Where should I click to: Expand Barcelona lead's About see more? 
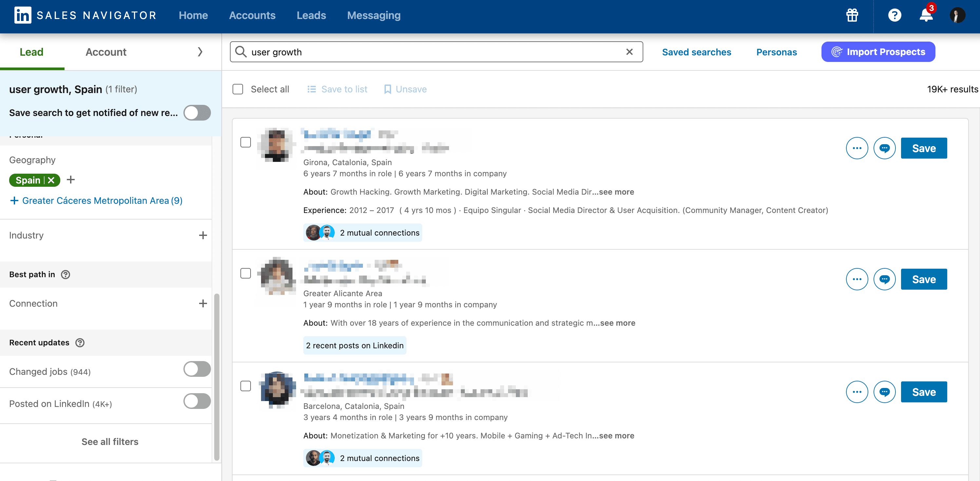click(616, 435)
